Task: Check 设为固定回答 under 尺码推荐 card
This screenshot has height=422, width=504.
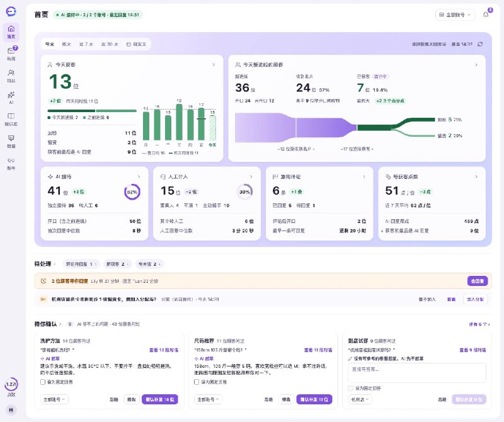Action: click(197, 382)
